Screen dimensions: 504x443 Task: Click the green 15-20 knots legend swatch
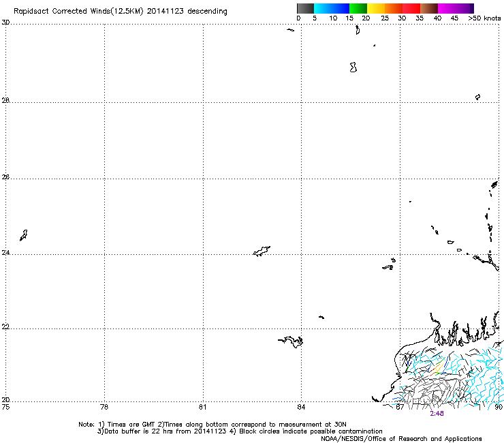pyautogui.click(x=358, y=8)
